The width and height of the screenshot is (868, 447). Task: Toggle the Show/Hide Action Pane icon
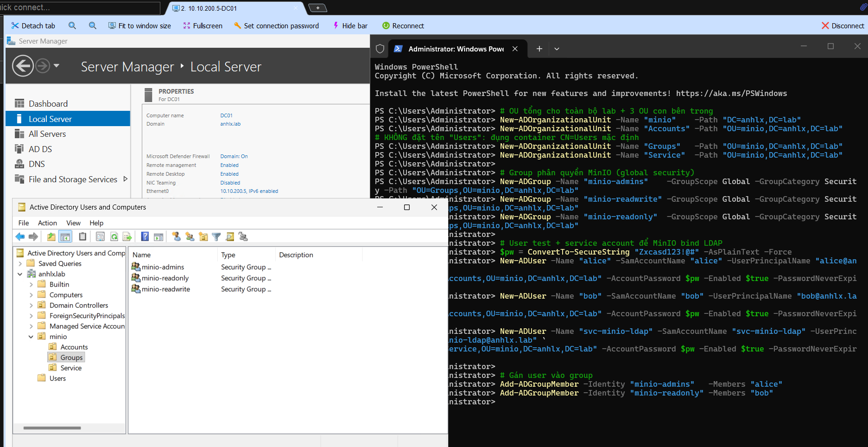[158, 237]
